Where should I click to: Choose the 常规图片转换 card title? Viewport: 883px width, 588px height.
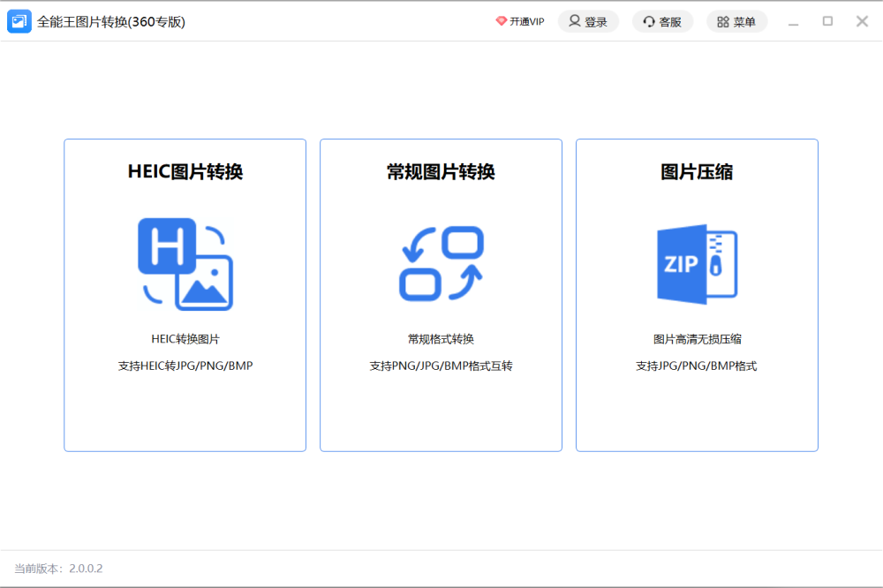[441, 172]
